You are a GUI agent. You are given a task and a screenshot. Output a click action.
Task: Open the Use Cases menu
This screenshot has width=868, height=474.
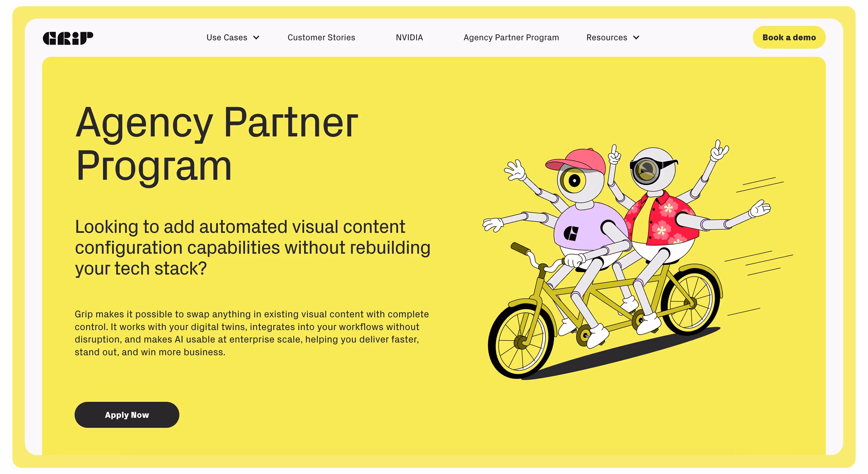pyautogui.click(x=227, y=38)
